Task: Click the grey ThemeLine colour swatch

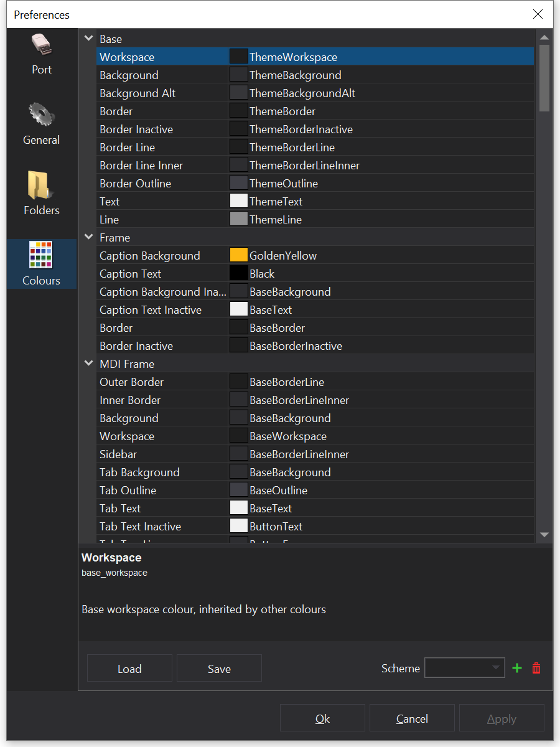Action: (x=239, y=219)
